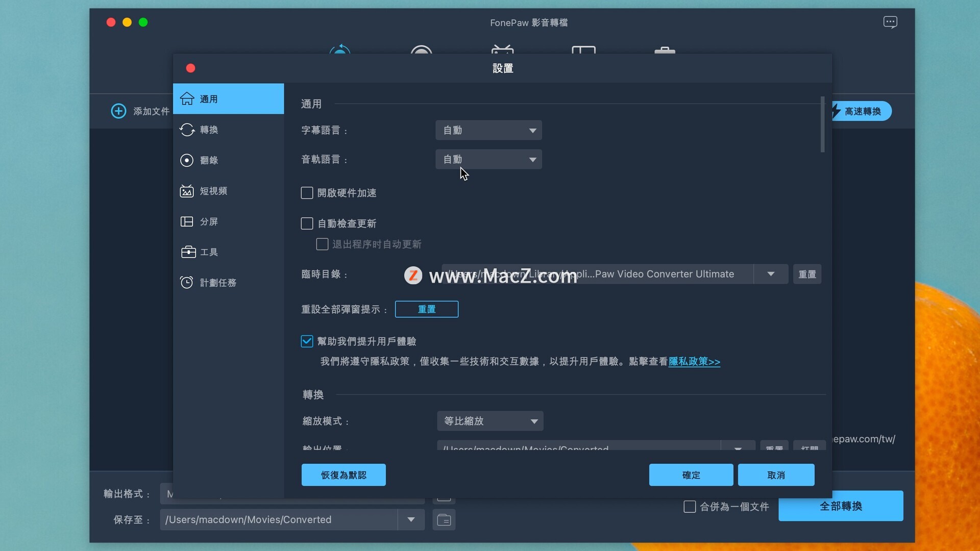This screenshot has height=551, width=980.
Task: Click the 通用 section heading text
Action: tap(311, 104)
